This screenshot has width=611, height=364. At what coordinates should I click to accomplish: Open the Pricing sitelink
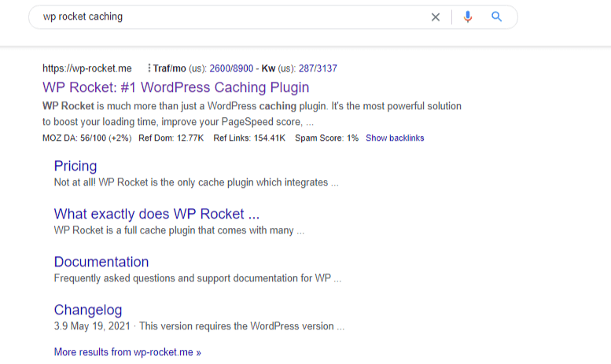75,166
